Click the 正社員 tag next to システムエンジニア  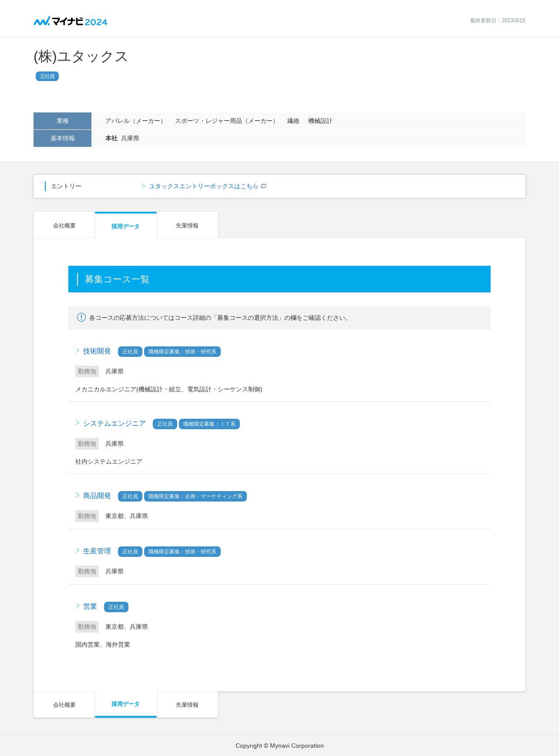pyautogui.click(x=165, y=424)
